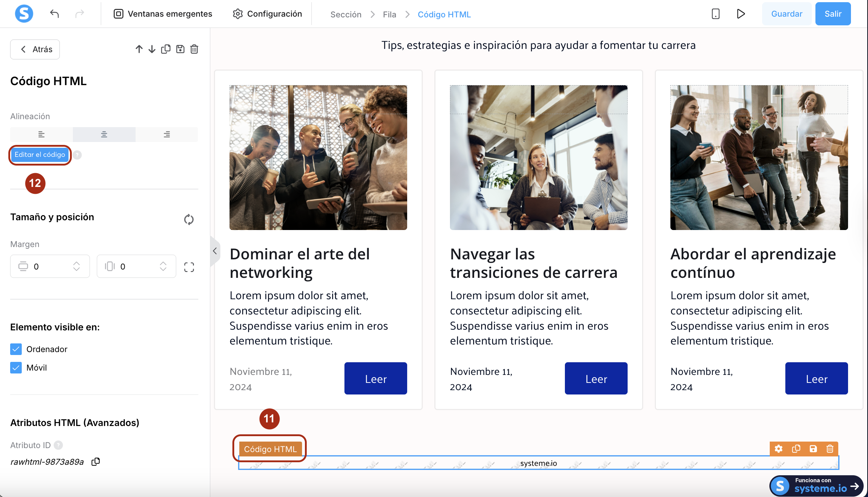Uncheck the Móvil visibility checkbox
Image resolution: width=868 pixels, height=497 pixels.
tap(16, 368)
